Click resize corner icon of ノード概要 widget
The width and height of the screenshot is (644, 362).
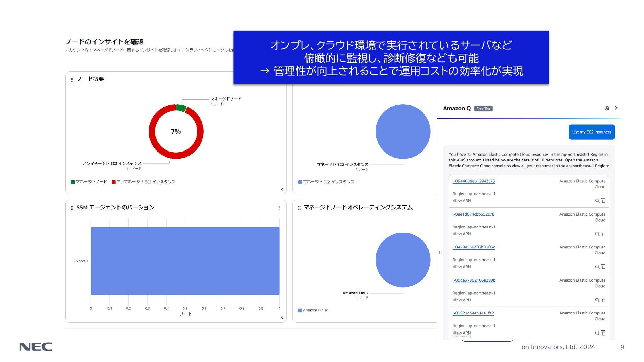tap(282, 189)
